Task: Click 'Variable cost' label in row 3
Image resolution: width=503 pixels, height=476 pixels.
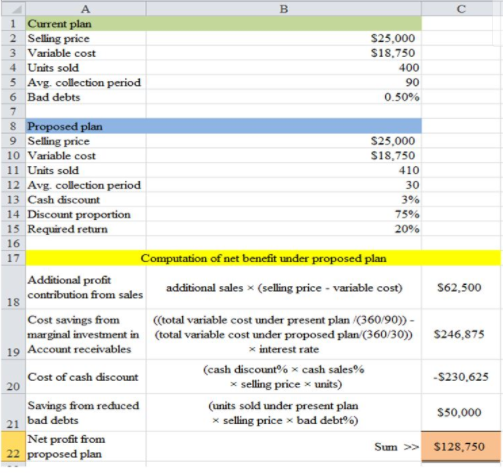Action: [x=86, y=53]
